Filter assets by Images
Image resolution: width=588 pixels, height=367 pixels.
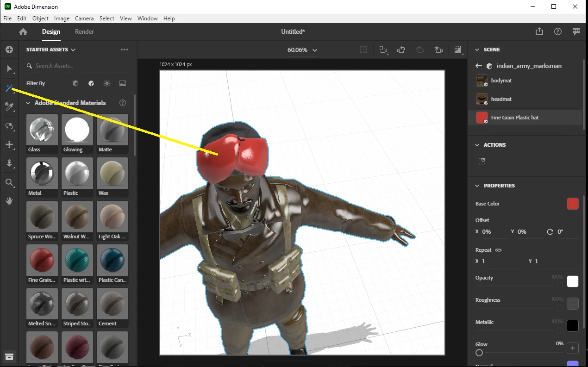pos(123,83)
